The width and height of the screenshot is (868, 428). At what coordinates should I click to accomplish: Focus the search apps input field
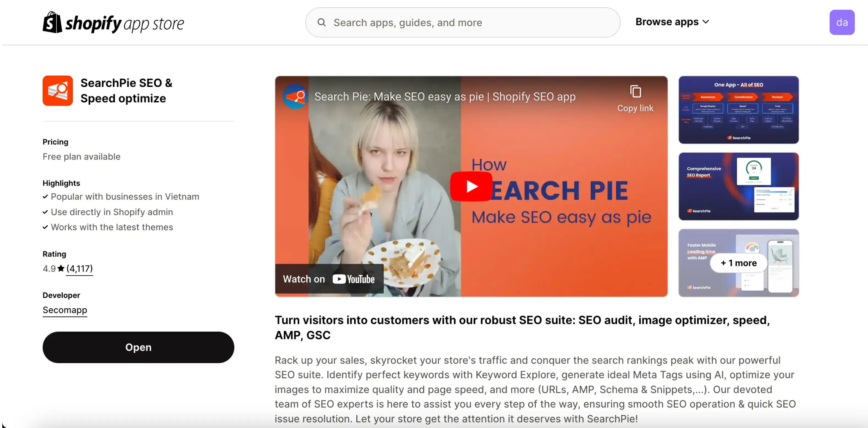pos(463,23)
